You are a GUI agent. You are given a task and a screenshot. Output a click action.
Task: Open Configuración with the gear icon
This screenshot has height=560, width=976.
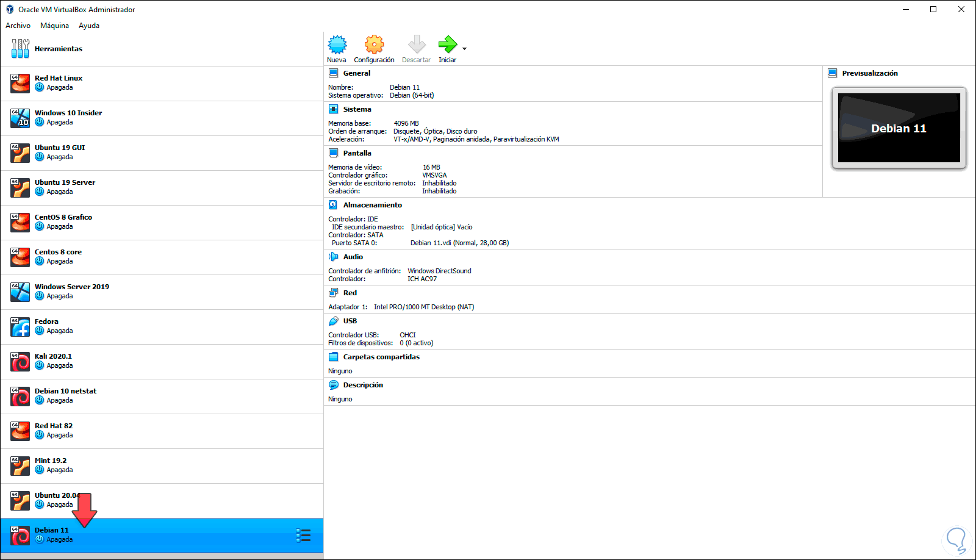[375, 45]
